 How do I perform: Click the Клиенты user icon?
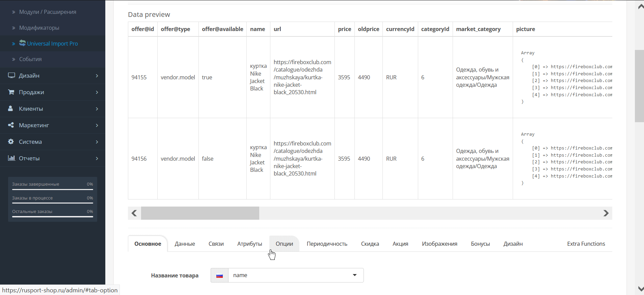[11, 109]
